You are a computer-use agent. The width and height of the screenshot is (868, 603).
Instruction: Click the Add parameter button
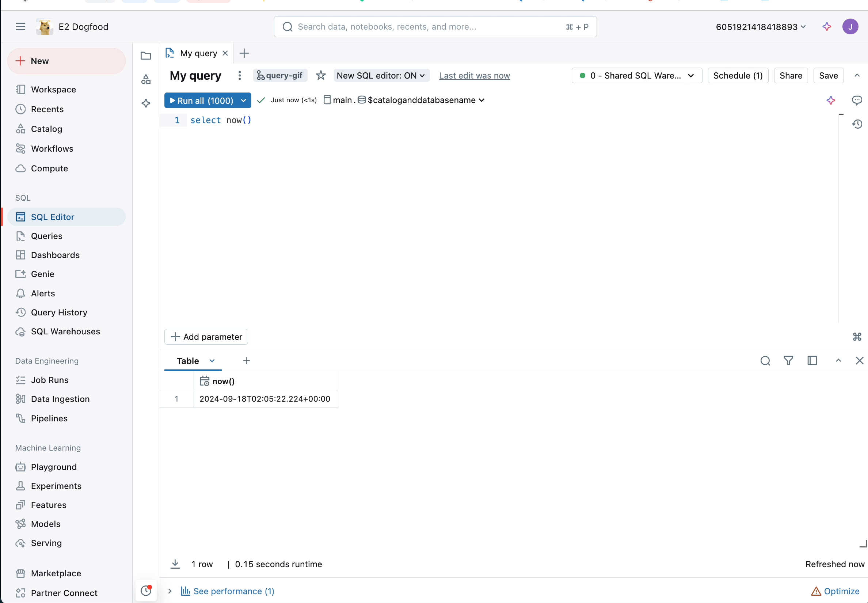(206, 337)
